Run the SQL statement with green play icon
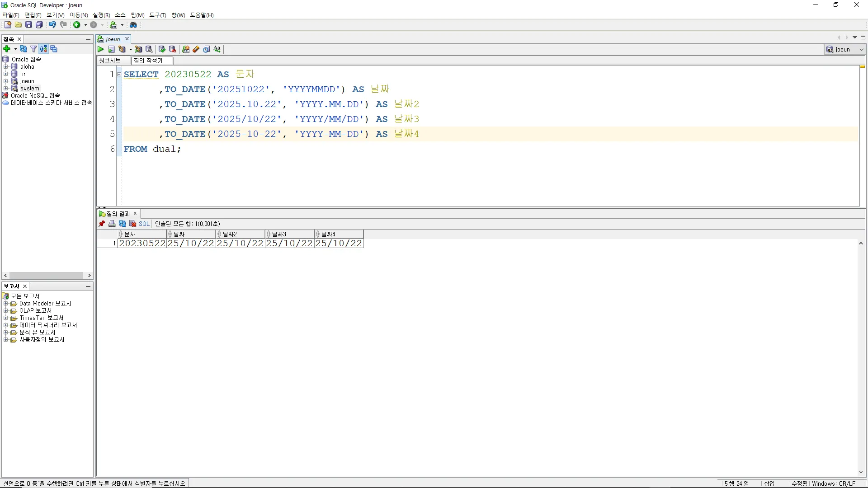Screen dimensions: 868x488 click(x=101, y=49)
